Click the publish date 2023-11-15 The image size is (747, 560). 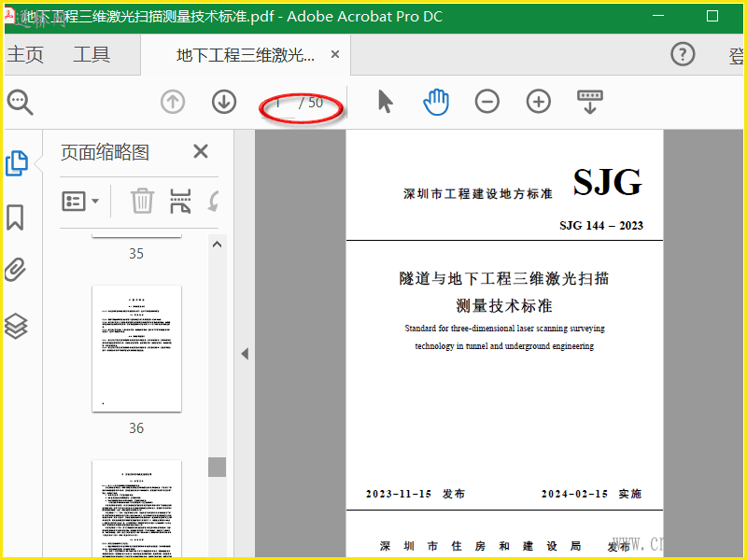click(399, 494)
